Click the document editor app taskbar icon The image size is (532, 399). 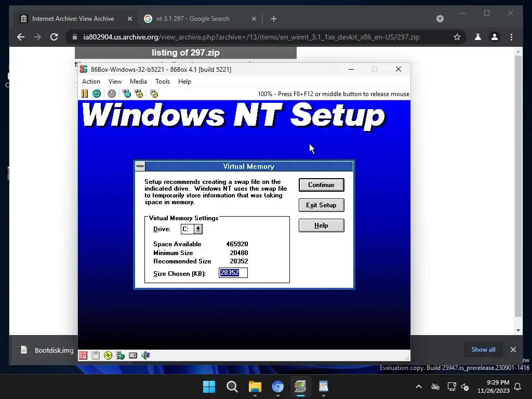click(x=323, y=387)
